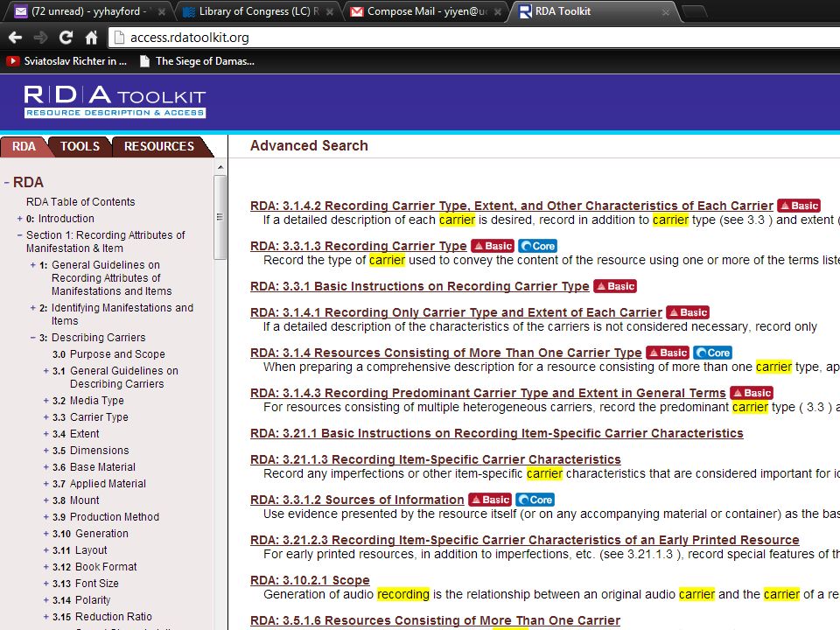The width and height of the screenshot is (840, 630).
Task: Select 3.14 Polarity in the tree
Action: click(80, 600)
